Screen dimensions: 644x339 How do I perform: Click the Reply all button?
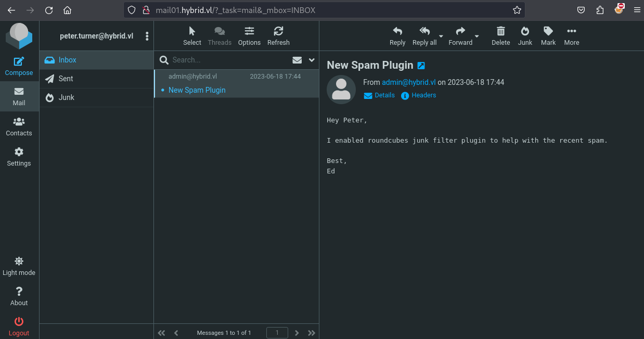coord(424,36)
